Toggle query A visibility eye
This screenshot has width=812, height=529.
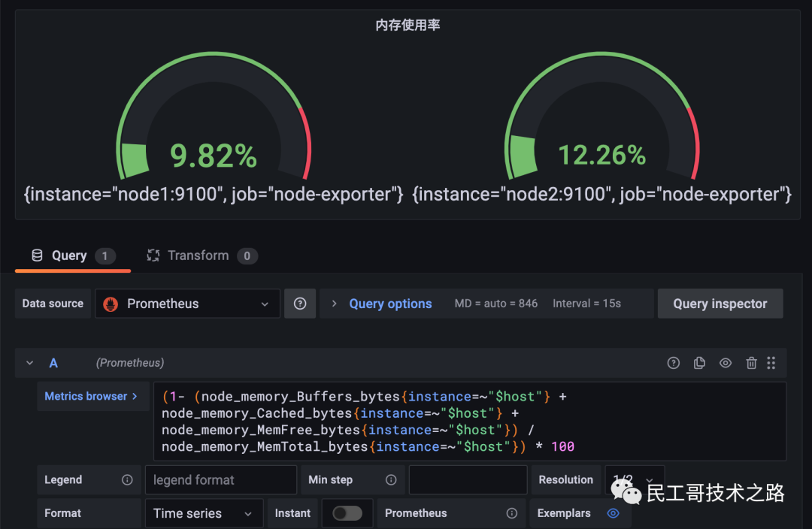(726, 363)
